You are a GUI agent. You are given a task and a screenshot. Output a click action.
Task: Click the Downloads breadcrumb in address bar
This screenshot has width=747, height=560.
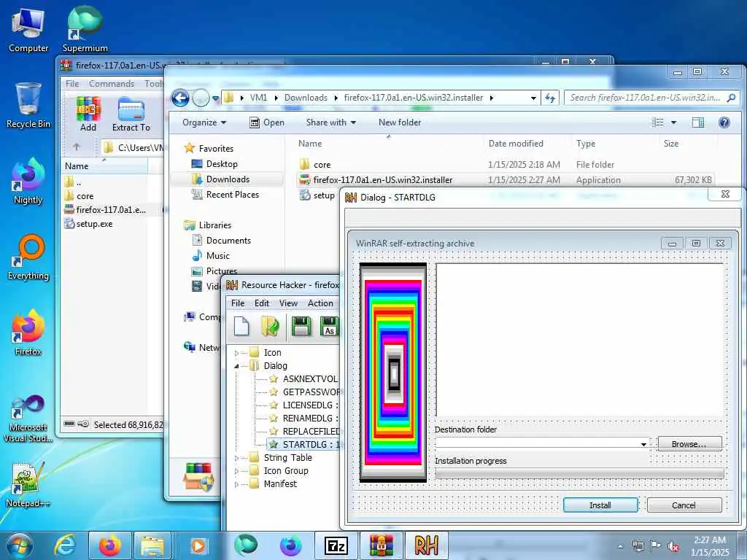coord(306,98)
